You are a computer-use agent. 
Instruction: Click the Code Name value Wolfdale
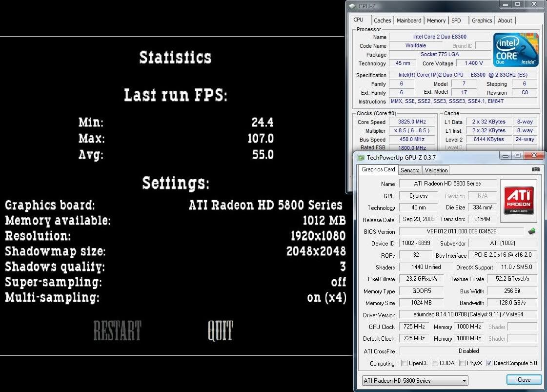(x=415, y=46)
